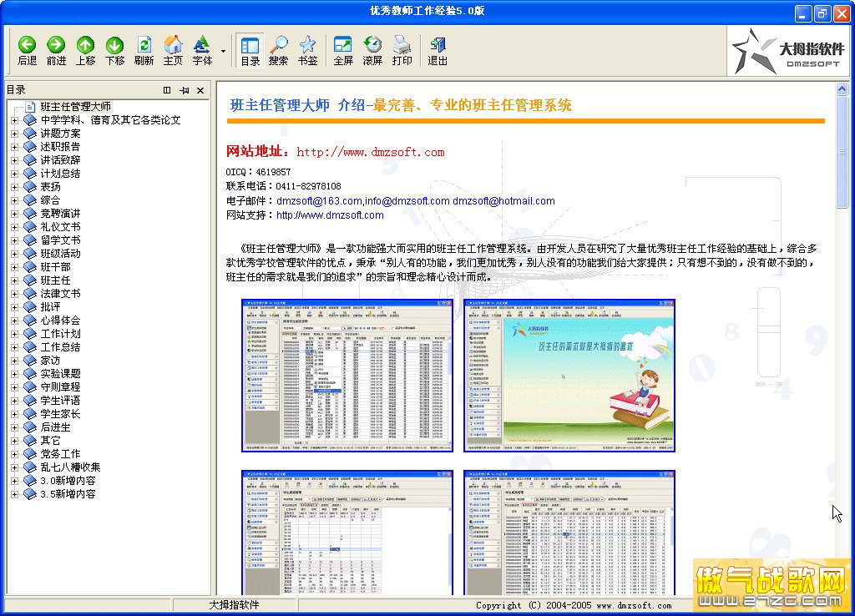Switch to 全屏 fullscreen mode
The height and width of the screenshot is (616, 855).
click(343, 51)
